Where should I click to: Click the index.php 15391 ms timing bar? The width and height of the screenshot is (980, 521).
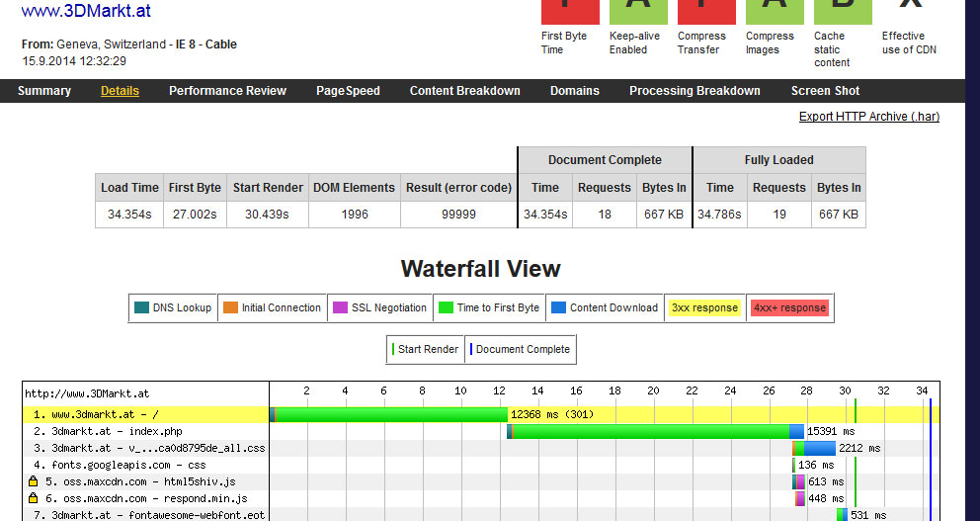click(x=655, y=432)
